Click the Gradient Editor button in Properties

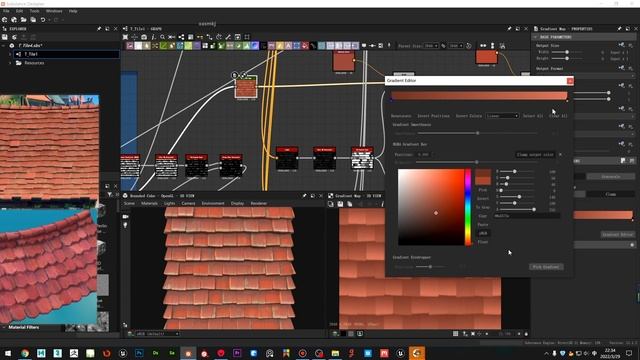pos(617,235)
